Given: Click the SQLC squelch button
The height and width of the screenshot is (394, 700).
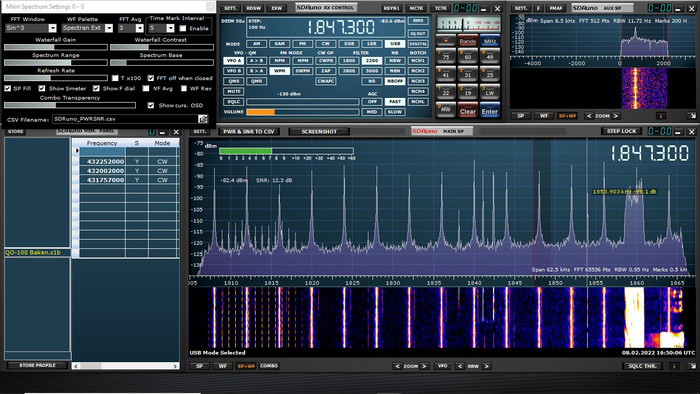Looking at the screenshot, I should click(233, 102).
